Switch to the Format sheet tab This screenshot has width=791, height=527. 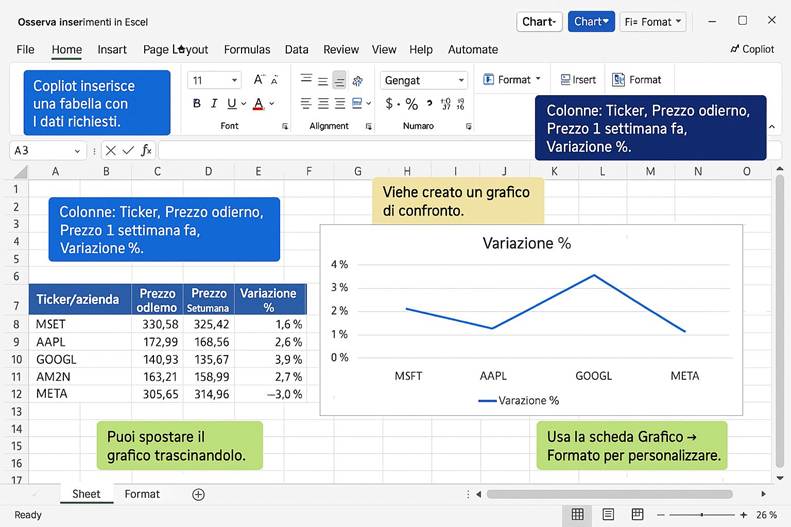(142, 494)
